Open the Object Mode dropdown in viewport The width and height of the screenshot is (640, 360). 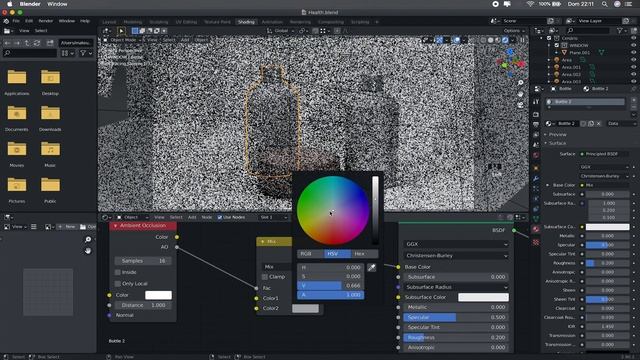point(122,40)
